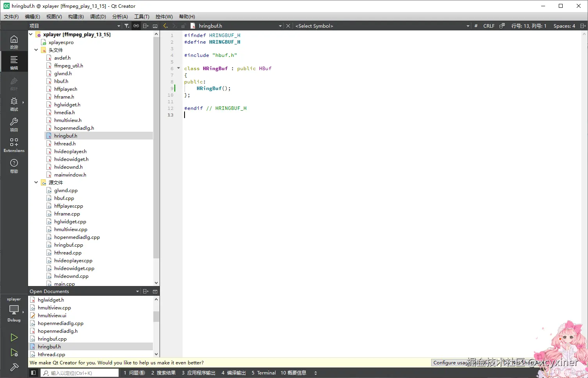Click the Open Documents scrollbar thumb
This screenshot has height=378, width=588.
point(156,316)
